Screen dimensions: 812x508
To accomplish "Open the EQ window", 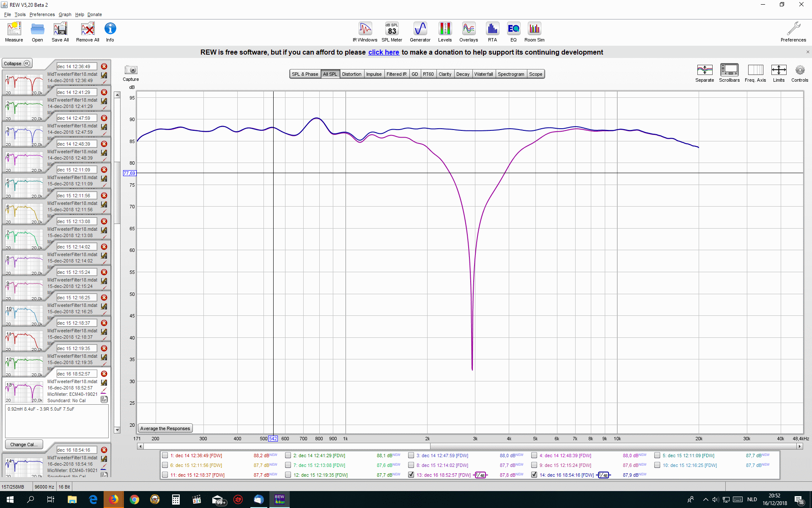I will [x=513, y=32].
